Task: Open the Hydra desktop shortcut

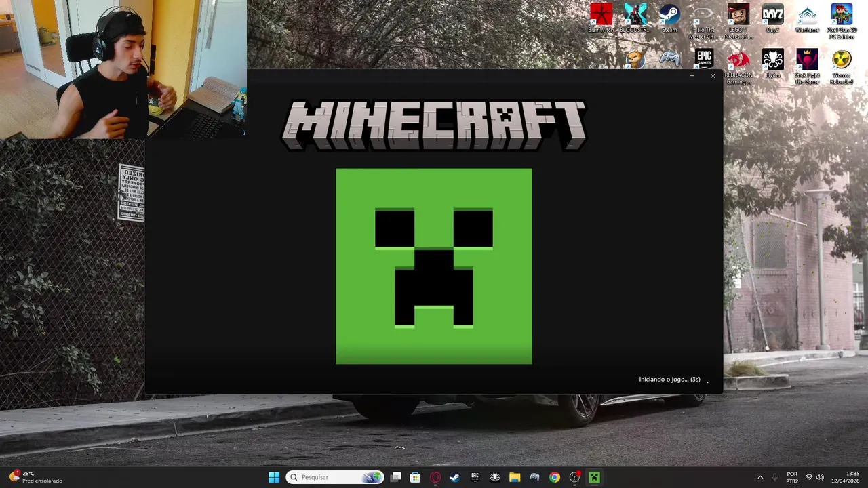Action: click(772, 63)
